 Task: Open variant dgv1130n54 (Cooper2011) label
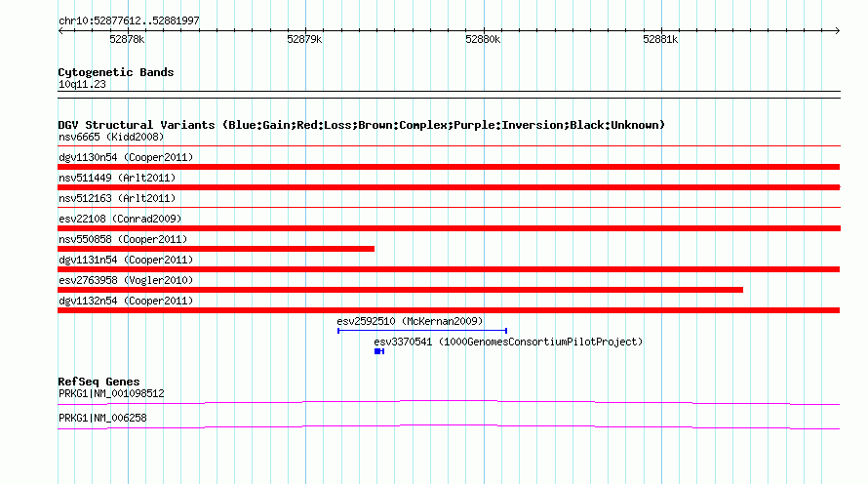tap(126, 157)
